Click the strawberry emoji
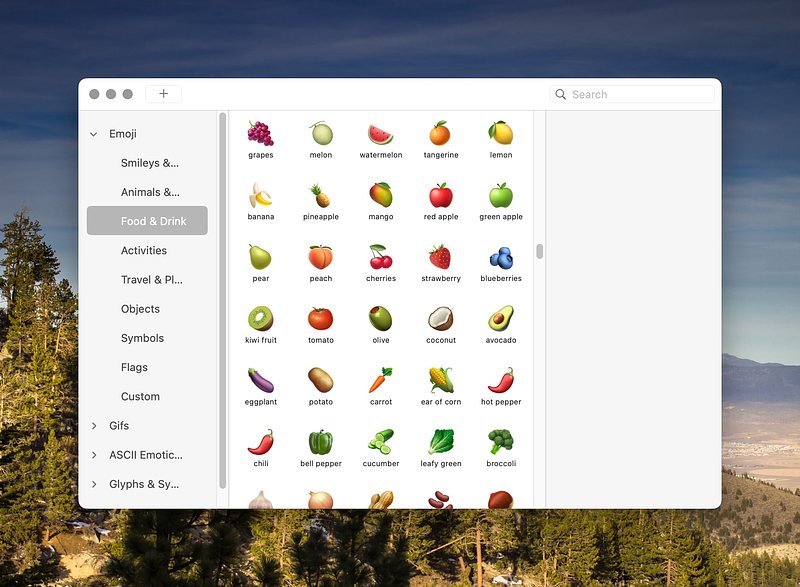This screenshot has height=587, width=800. (x=440, y=257)
